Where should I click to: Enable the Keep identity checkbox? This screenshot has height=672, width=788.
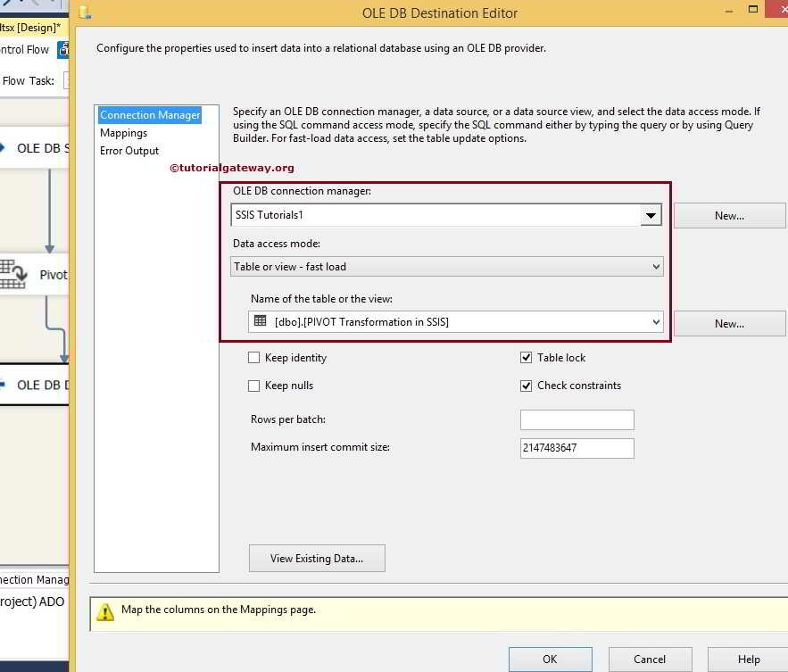[254, 357]
